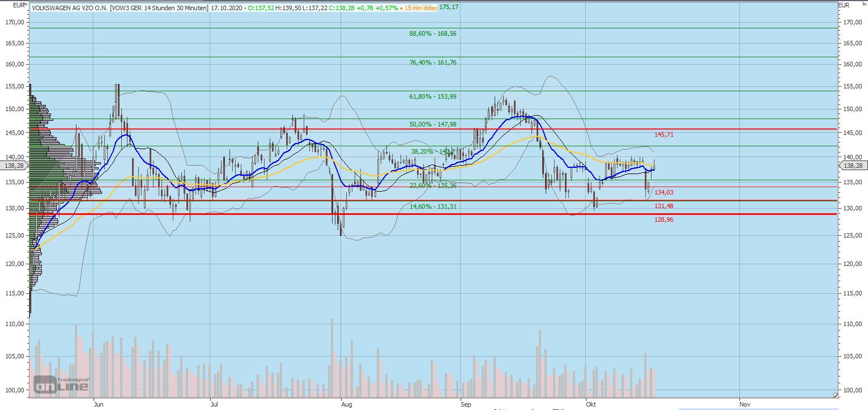This screenshot has height=410, width=868.
Task: Click the current price marker "138,28" on right axis
Action: coord(852,166)
